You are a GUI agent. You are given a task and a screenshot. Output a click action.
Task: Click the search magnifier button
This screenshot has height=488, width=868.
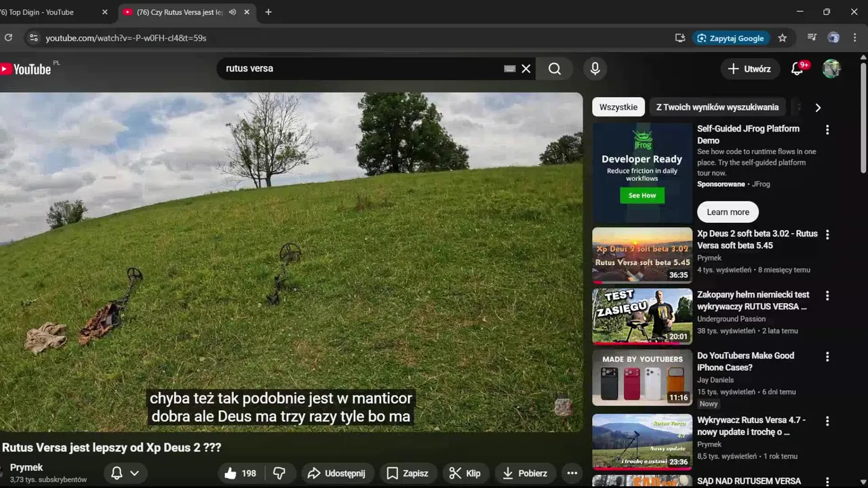click(x=555, y=68)
